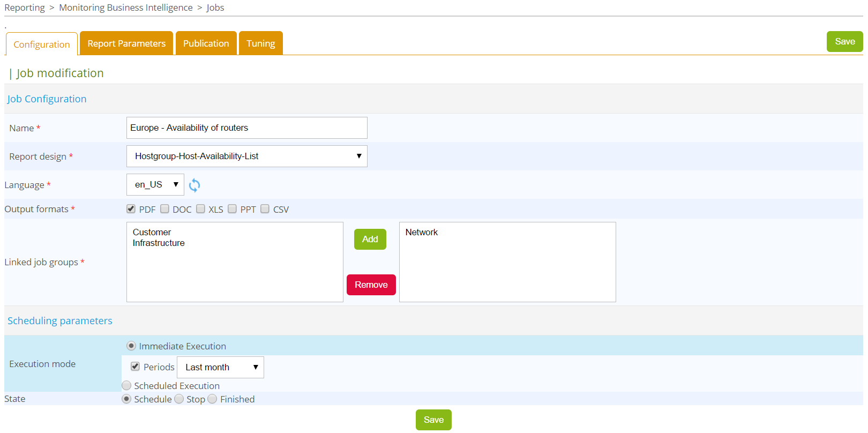868x433 pixels.
Task: Open the Last month periods dropdown
Action: [220, 368]
